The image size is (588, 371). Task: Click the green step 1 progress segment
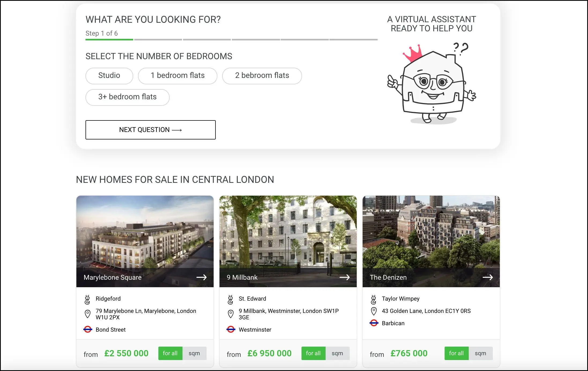tap(109, 40)
